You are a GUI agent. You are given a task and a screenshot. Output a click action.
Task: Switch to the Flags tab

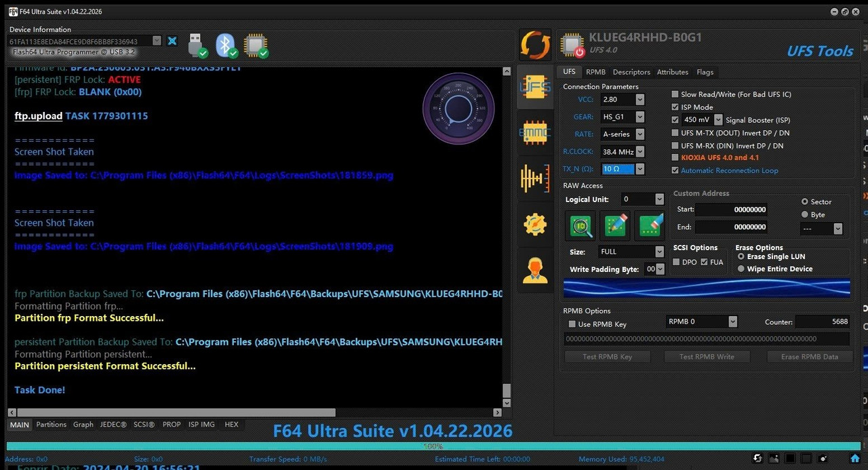pos(705,72)
